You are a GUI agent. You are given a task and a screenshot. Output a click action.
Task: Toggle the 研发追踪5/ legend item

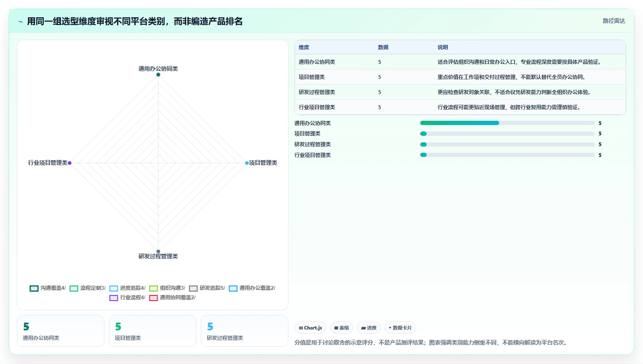[x=207, y=288]
